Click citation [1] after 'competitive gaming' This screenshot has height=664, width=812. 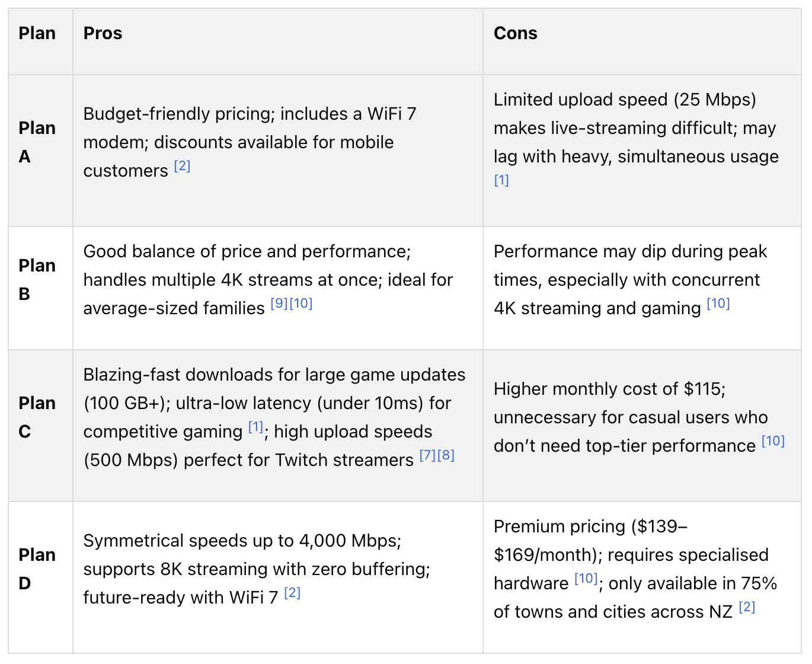(x=255, y=427)
